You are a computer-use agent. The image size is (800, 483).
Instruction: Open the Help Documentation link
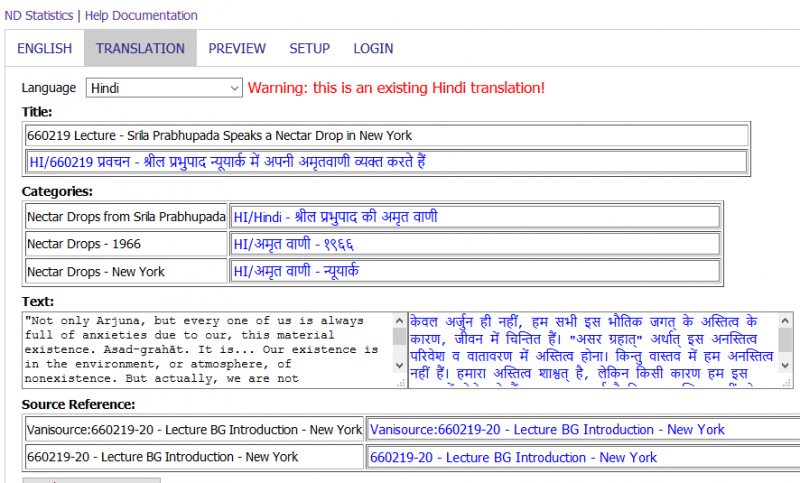(x=141, y=15)
